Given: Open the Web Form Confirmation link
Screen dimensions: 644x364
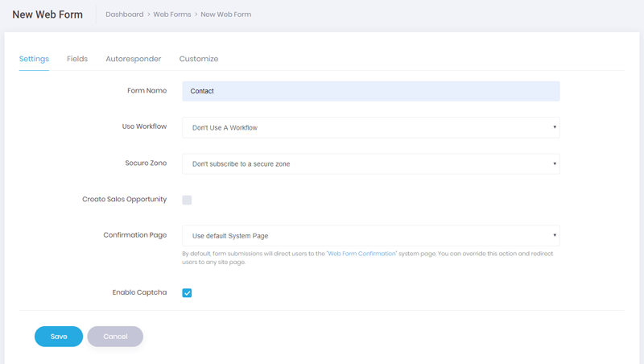Looking at the screenshot, I should pyautogui.click(x=361, y=254).
